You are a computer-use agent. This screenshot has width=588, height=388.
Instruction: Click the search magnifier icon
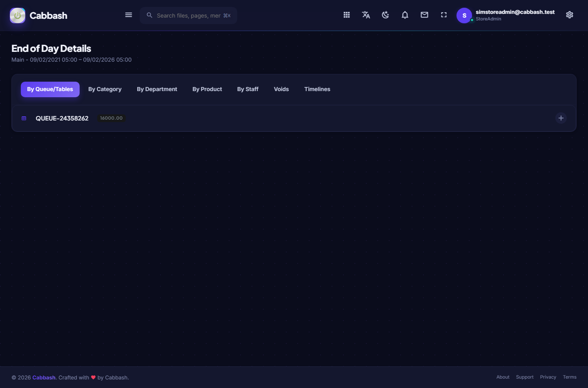click(x=149, y=15)
